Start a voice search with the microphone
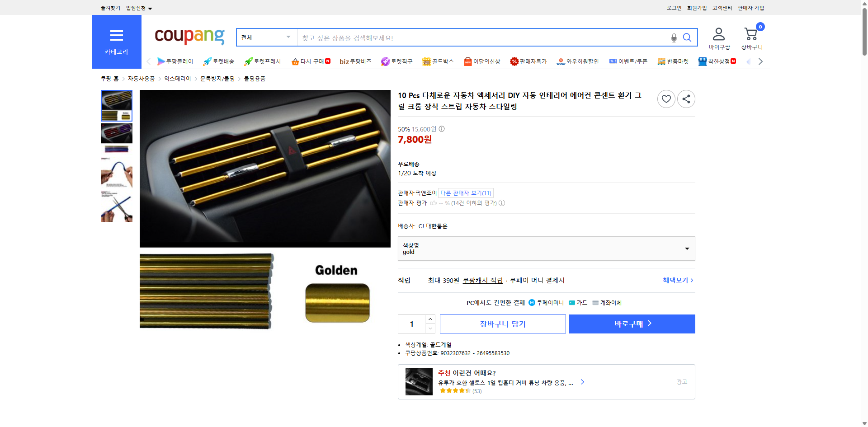This screenshot has width=868, height=427. coord(673,38)
